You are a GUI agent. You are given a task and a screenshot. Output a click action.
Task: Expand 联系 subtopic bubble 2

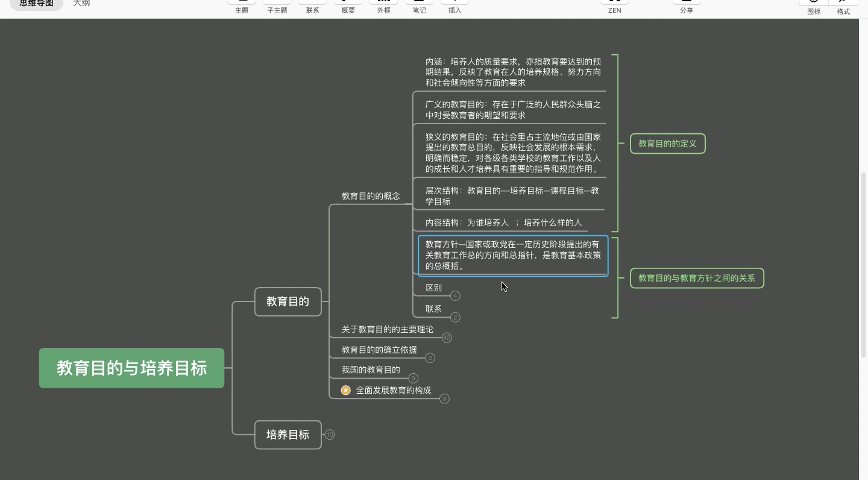click(455, 317)
